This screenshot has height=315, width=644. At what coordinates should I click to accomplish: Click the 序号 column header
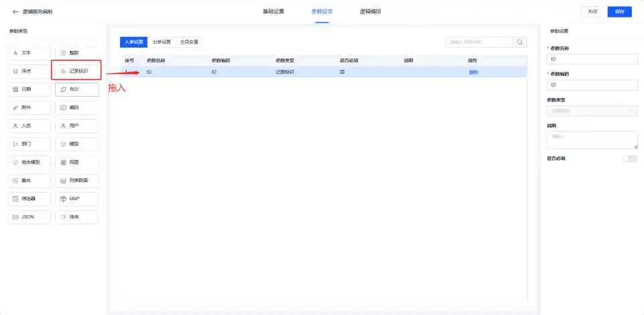pyautogui.click(x=129, y=60)
